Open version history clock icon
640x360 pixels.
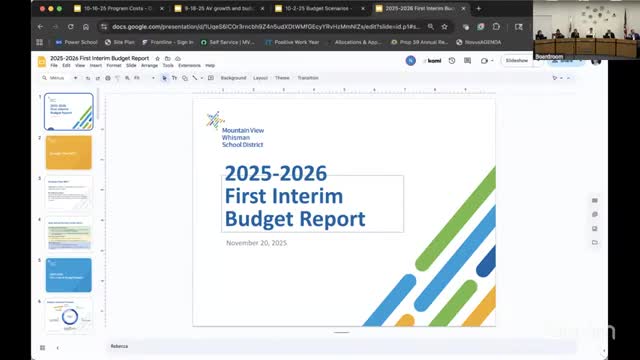tap(452, 61)
